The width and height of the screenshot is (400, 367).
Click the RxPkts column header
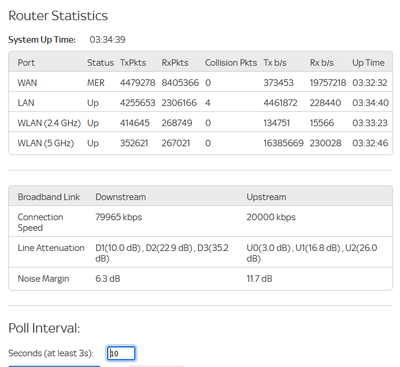pyautogui.click(x=175, y=63)
